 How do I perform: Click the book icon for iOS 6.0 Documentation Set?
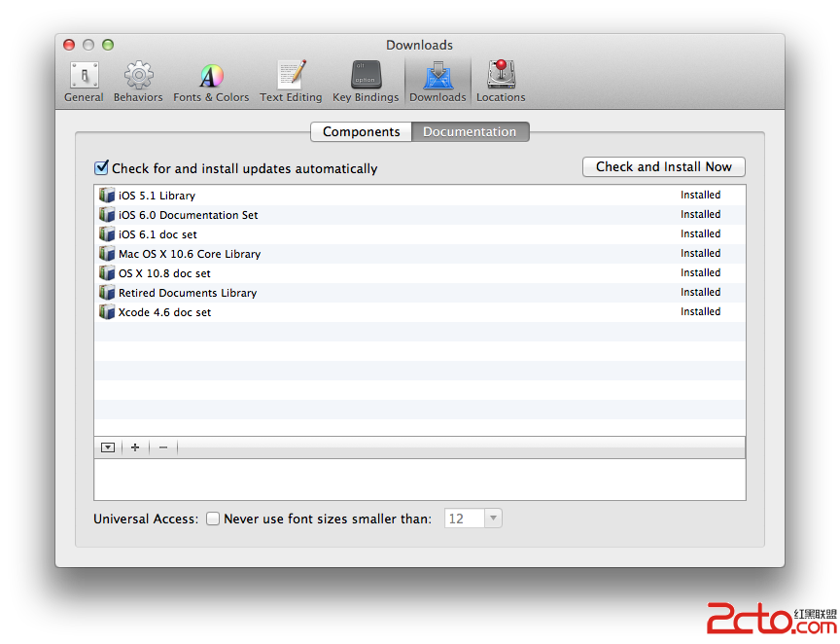pos(107,214)
